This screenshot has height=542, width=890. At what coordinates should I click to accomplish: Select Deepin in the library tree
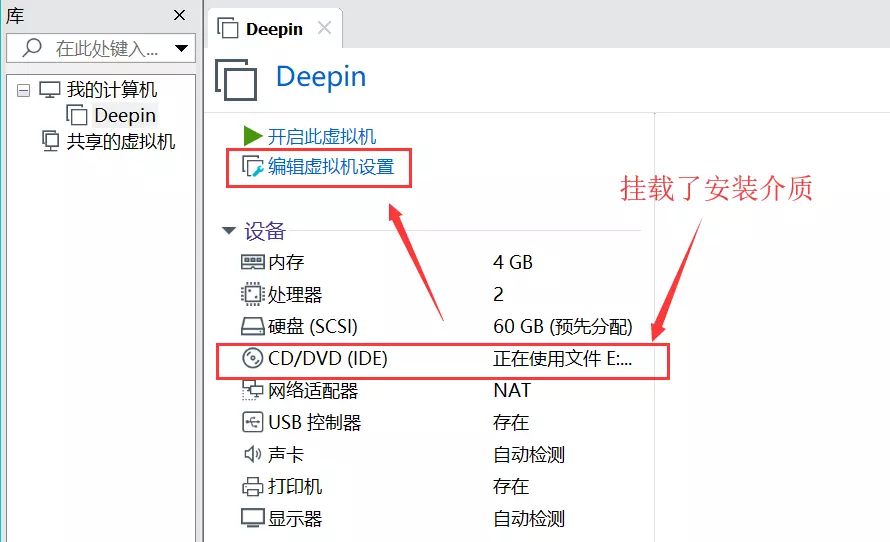point(125,115)
